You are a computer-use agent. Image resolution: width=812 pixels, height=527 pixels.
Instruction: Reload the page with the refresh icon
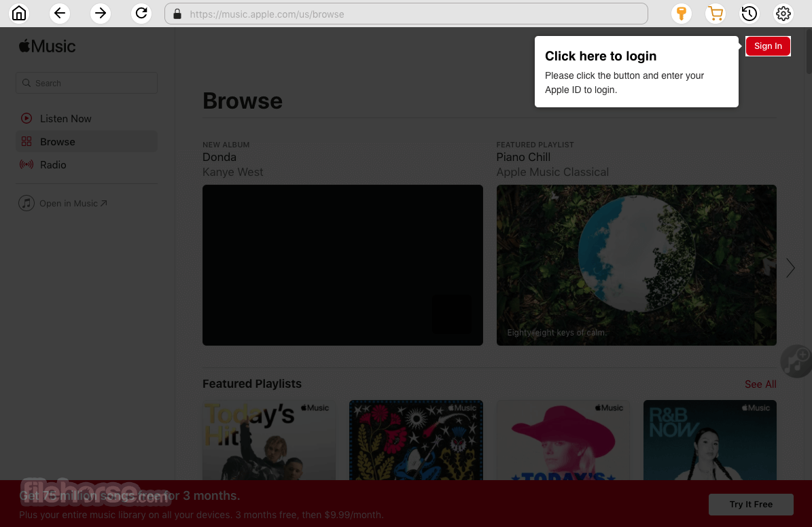141,14
